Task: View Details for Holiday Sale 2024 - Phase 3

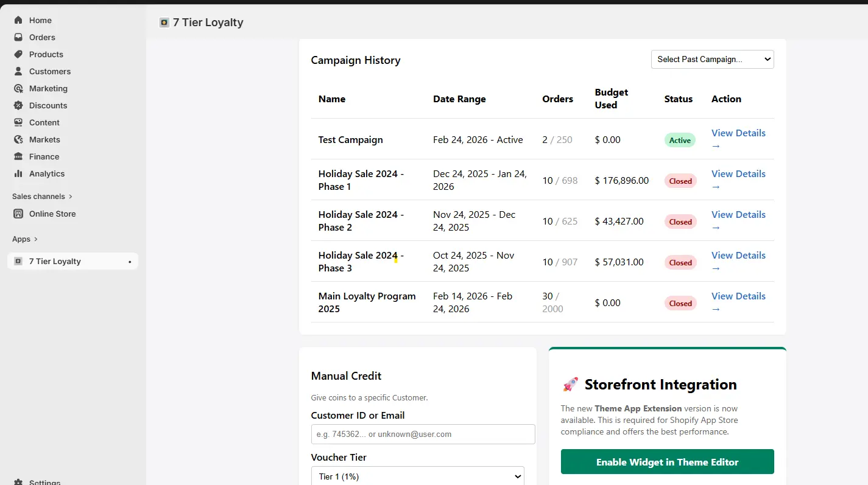Action: [738, 262]
